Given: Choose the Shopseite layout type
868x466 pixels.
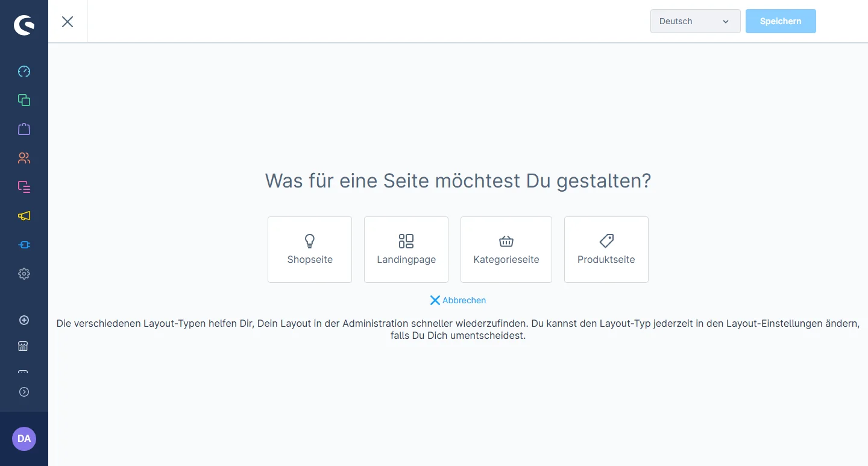Looking at the screenshot, I should click(310, 250).
